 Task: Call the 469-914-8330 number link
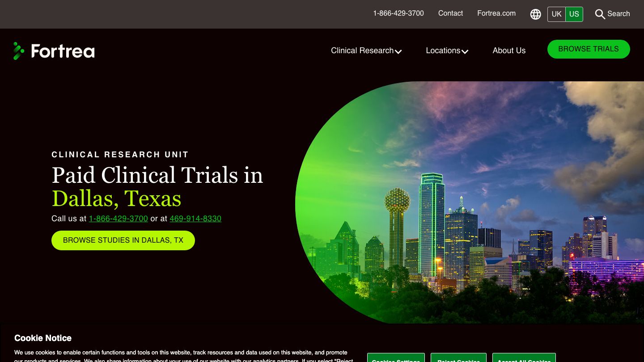point(195,219)
